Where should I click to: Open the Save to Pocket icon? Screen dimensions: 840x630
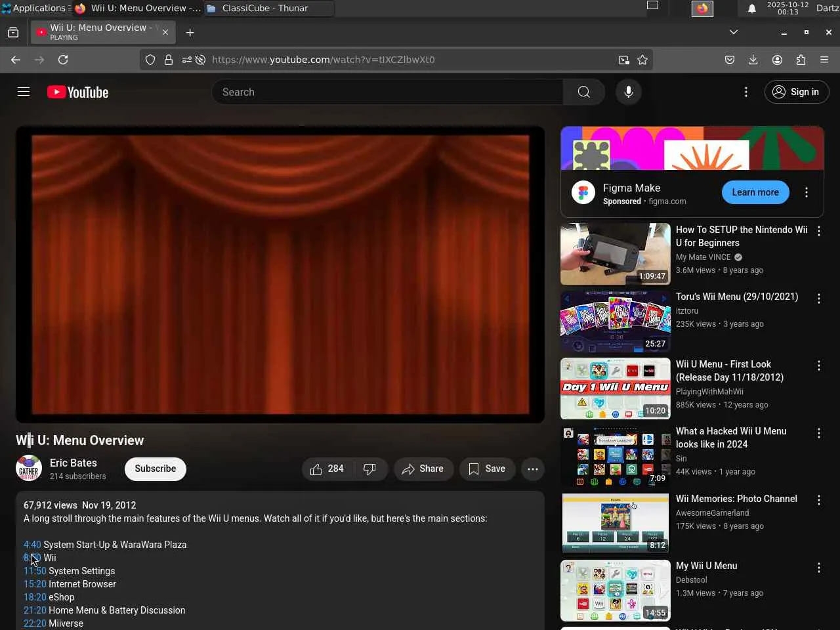coord(730,60)
